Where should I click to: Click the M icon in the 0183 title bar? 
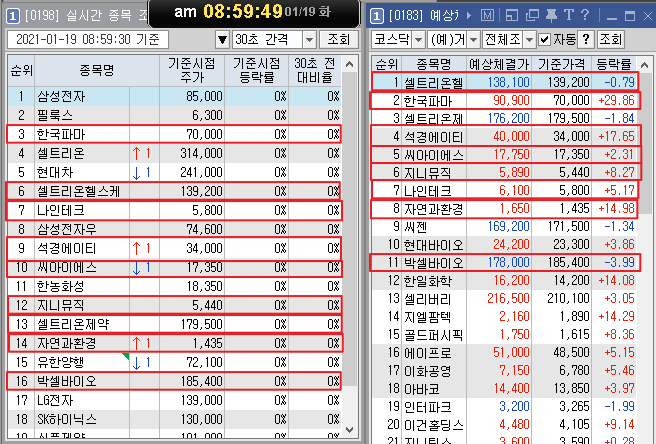pyautogui.click(x=487, y=16)
